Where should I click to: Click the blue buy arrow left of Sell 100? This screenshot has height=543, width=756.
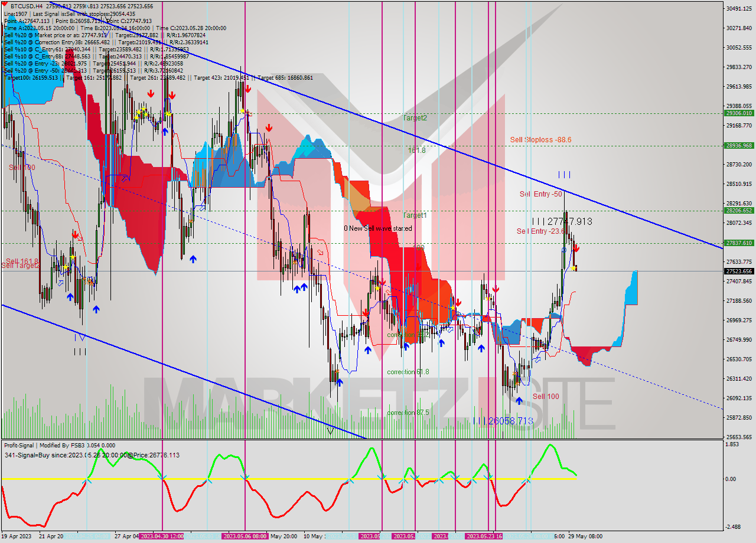519,401
